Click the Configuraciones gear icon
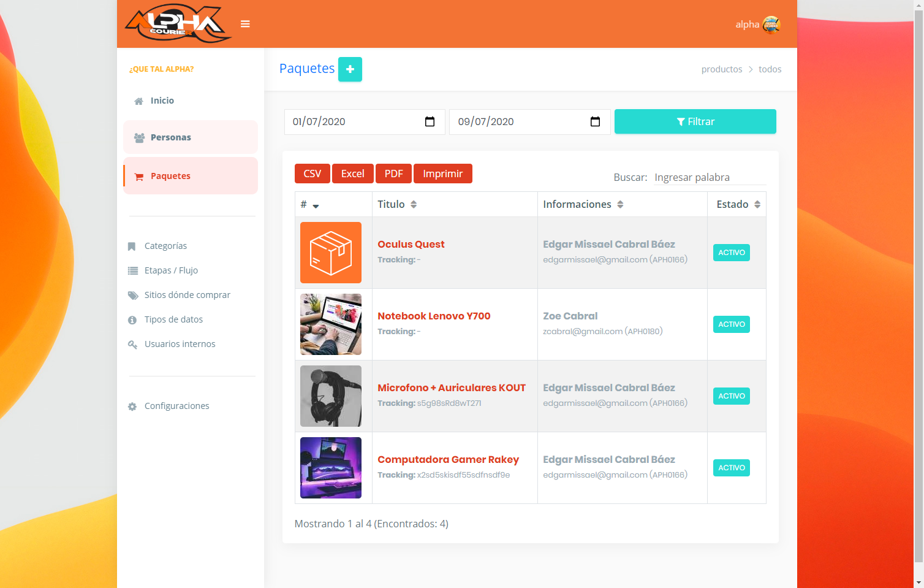924x588 pixels. pos(132,407)
